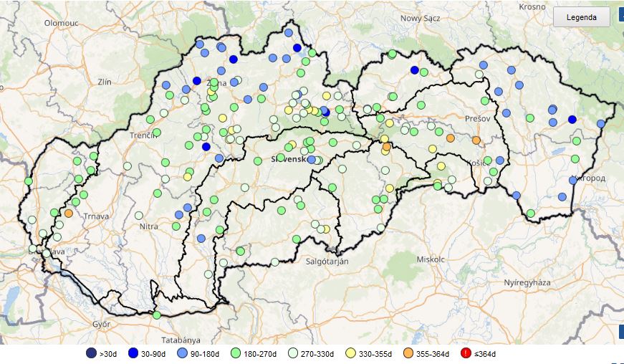The height and width of the screenshot is (364, 624).
Task: Click the Nitra city label on the map
Action: click(148, 226)
